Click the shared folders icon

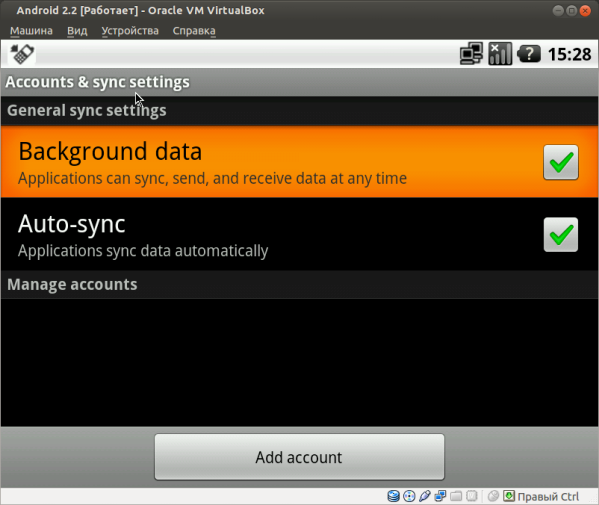click(x=456, y=496)
